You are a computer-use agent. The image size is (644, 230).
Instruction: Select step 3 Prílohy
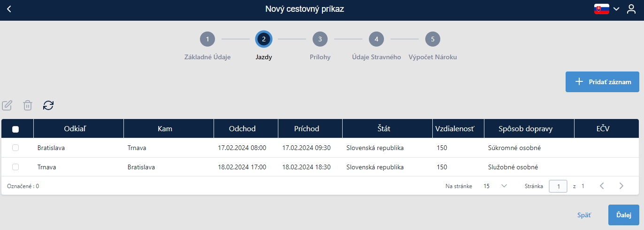pos(320,39)
